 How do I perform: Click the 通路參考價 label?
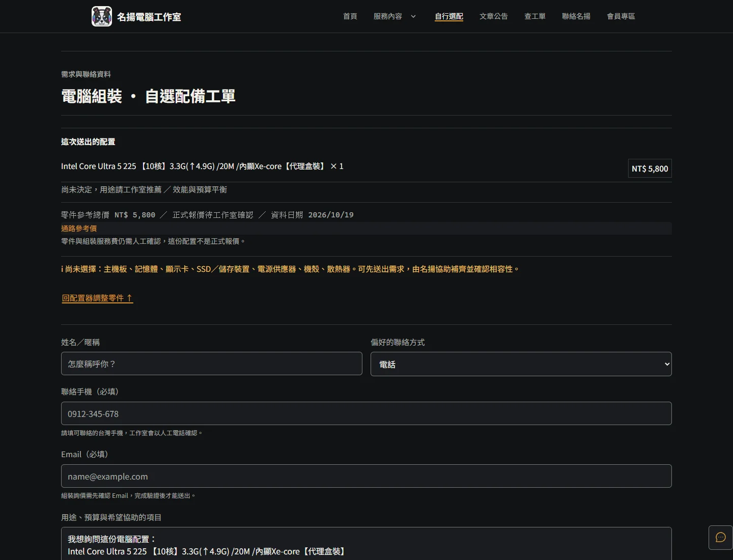point(79,229)
